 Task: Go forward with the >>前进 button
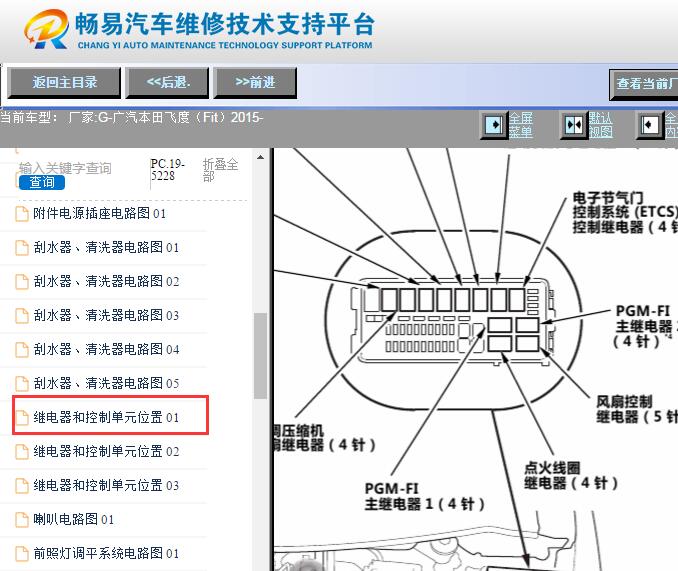click(x=255, y=82)
